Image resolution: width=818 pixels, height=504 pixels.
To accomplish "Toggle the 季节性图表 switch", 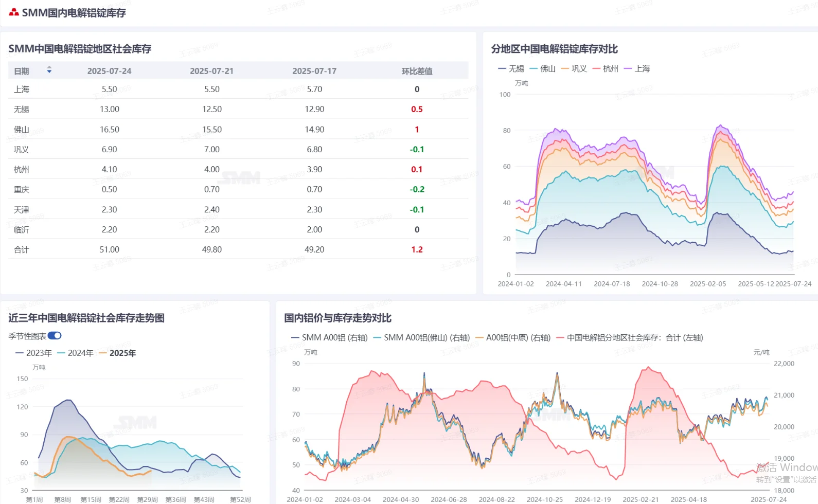I will (55, 336).
